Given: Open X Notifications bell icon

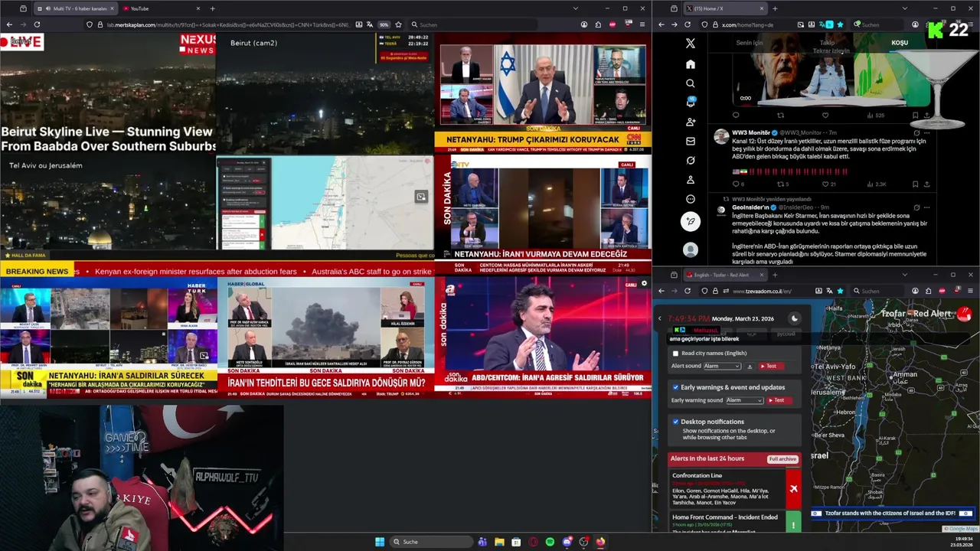Looking at the screenshot, I should (x=691, y=103).
